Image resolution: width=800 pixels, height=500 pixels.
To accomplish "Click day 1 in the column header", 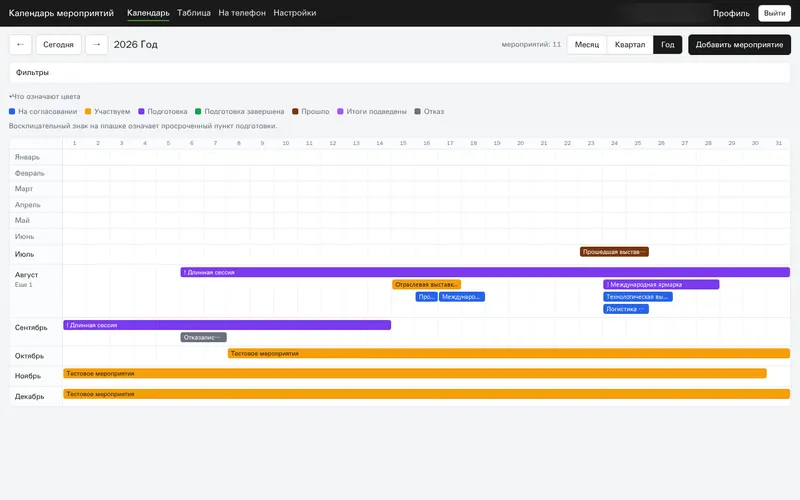I will point(74,143).
